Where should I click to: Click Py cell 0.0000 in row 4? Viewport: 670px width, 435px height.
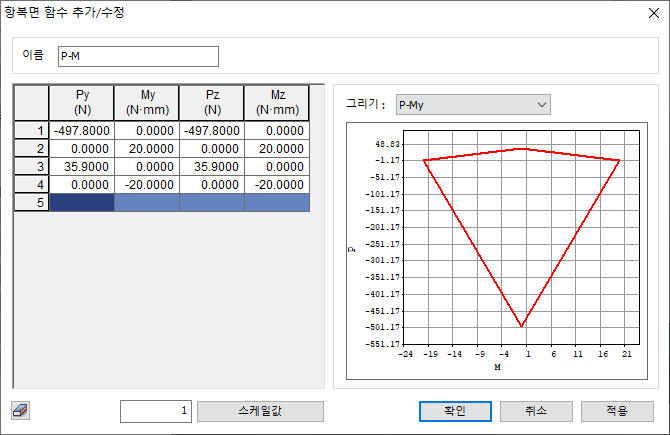[x=82, y=184]
